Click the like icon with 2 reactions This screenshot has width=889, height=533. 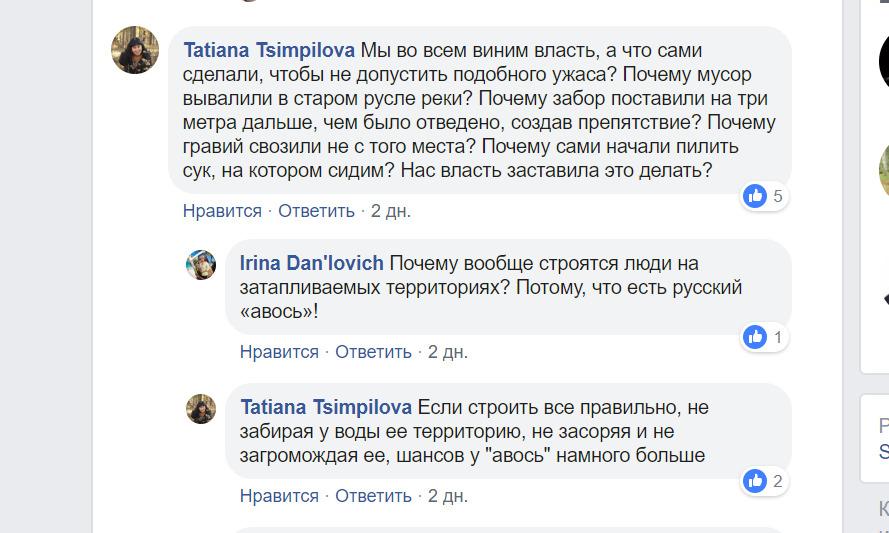coord(755,481)
